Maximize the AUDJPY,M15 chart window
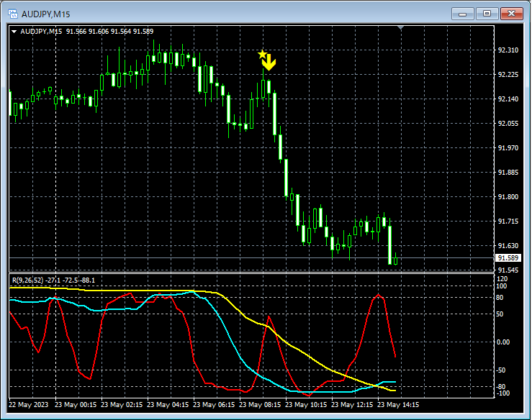The image size is (532, 420). tap(487, 14)
